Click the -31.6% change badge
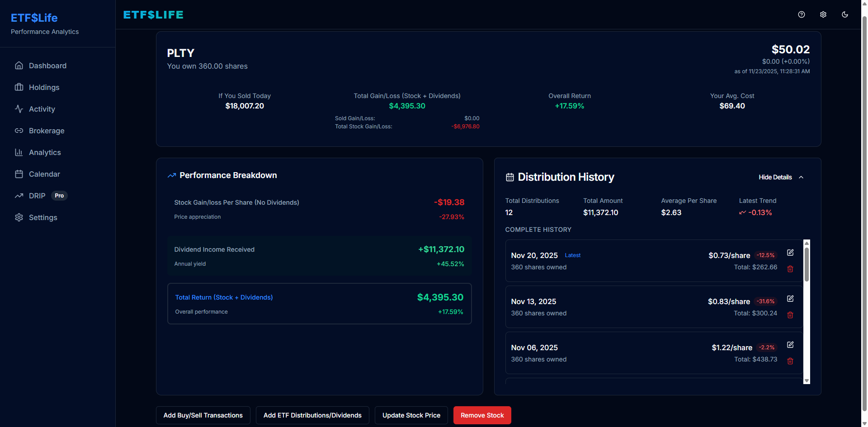Viewport: 868px width, 427px height. (766, 301)
